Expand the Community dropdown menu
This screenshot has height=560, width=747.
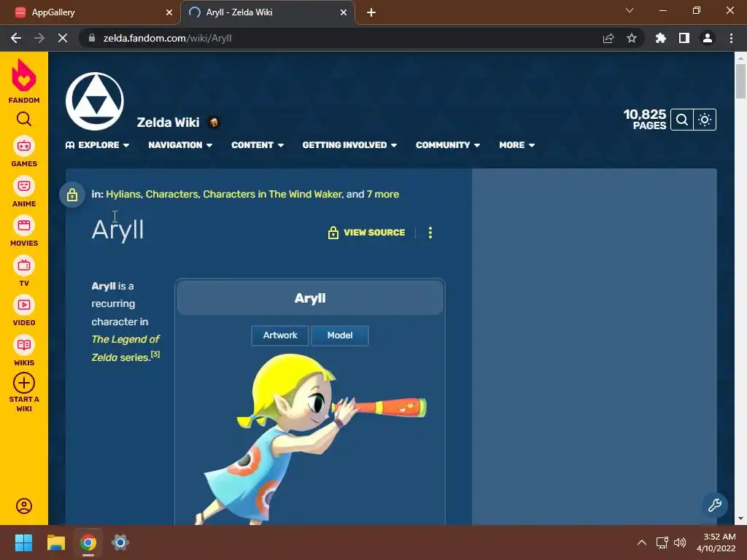(x=447, y=145)
